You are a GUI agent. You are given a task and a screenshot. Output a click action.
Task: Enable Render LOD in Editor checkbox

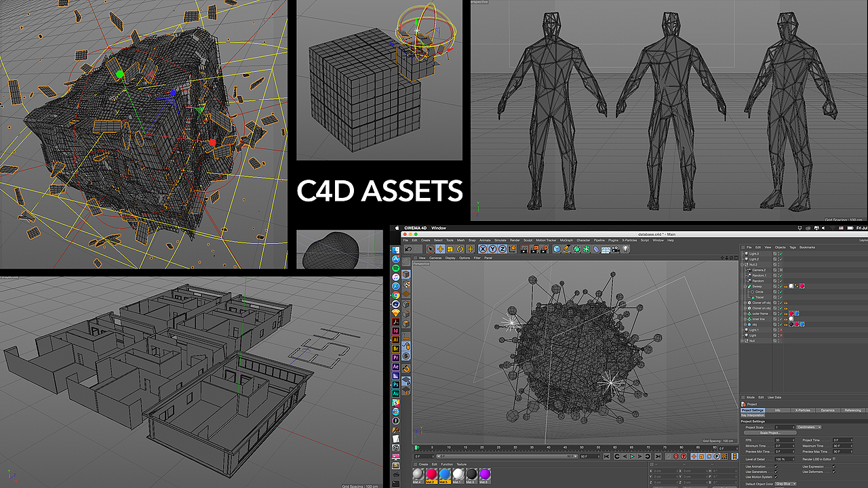(834, 459)
